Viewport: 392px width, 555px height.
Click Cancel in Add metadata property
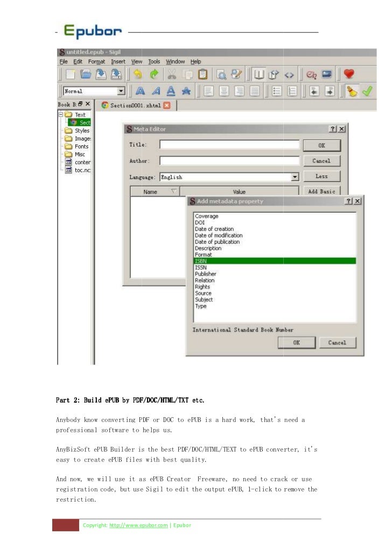pyautogui.click(x=337, y=342)
